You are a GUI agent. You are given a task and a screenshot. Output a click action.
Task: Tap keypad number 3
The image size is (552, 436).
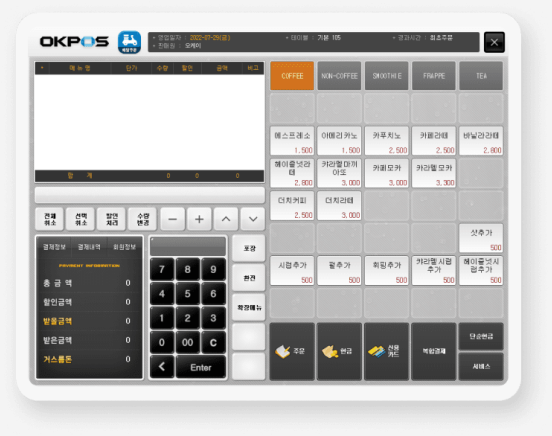coord(213,318)
